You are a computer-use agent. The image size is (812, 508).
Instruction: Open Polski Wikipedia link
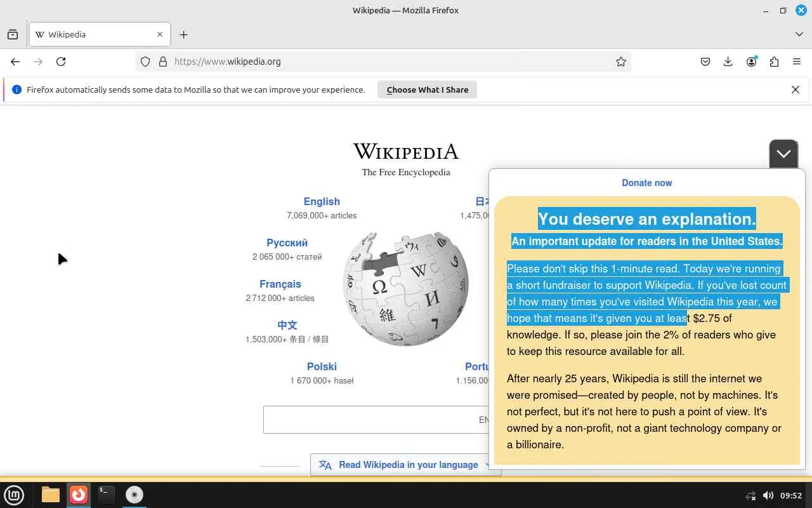[x=322, y=366]
